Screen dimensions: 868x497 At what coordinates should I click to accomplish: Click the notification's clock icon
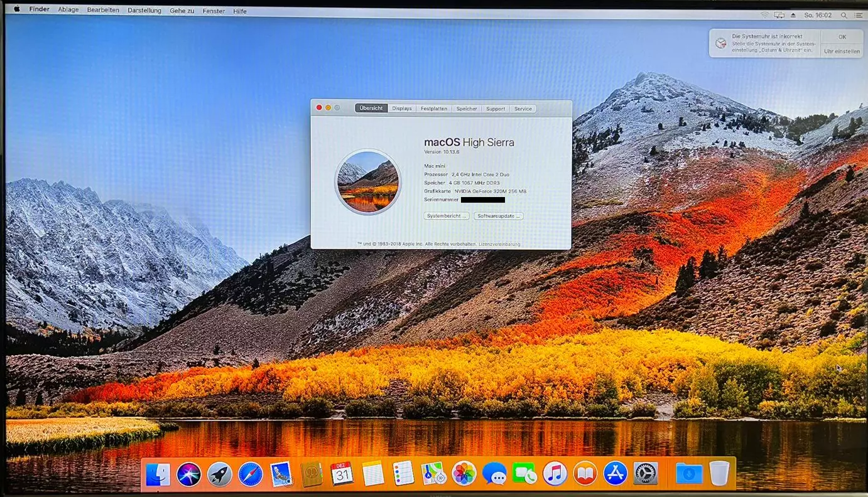coord(721,43)
